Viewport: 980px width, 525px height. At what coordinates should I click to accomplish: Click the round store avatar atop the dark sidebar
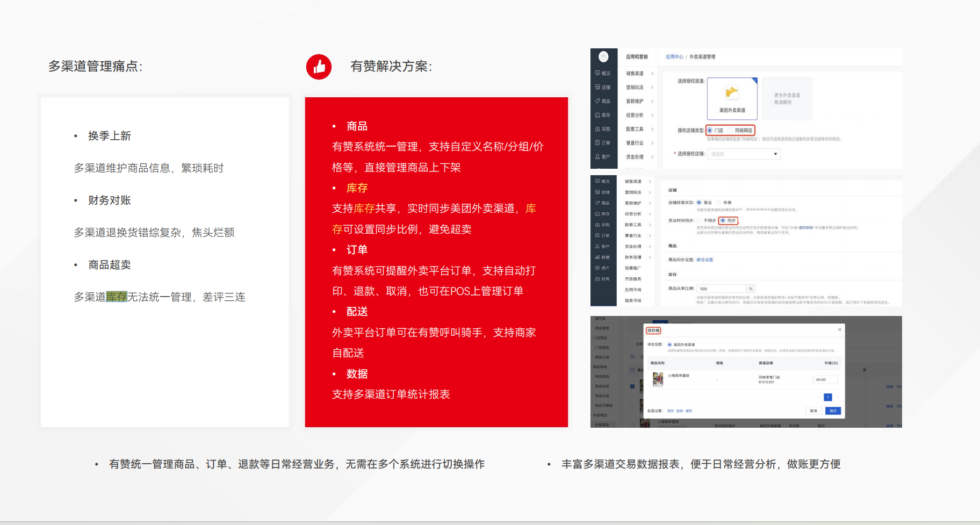tap(603, 56)
